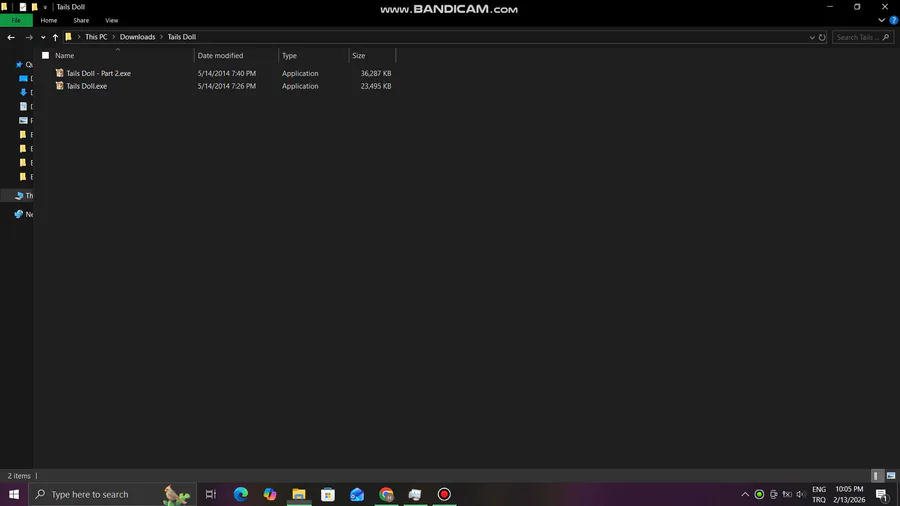Click the Tails Doll - Part 2.exe icon
The width and height of the screenshot is (900, 506).
[59, 73]
